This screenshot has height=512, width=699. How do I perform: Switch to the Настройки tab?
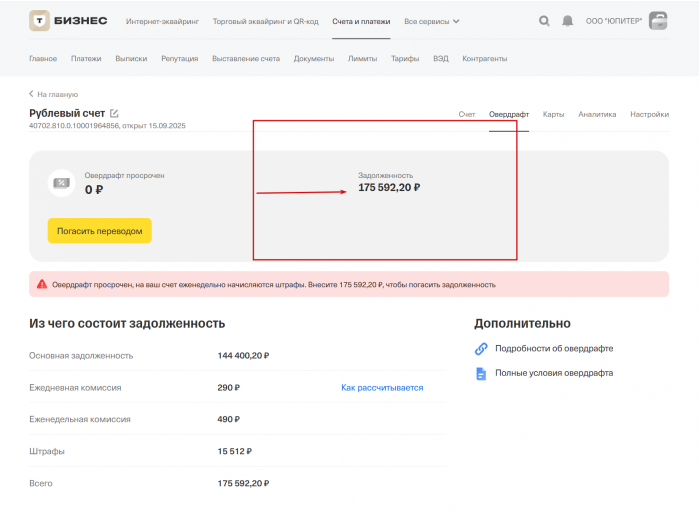click(x=650, y=114)
